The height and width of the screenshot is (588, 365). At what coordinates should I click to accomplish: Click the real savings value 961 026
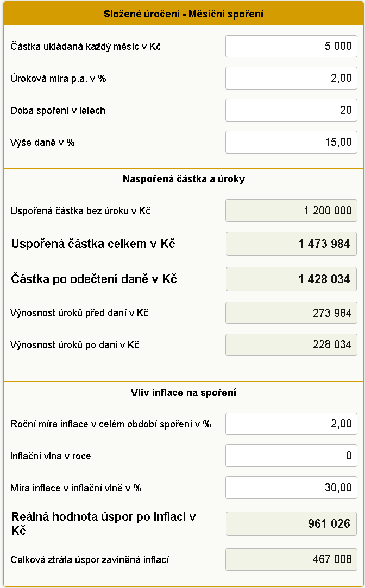pos(291,524)
